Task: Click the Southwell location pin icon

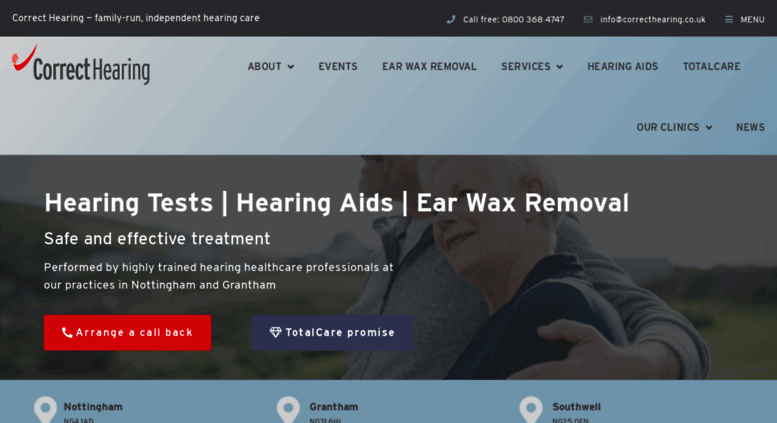Action: pyautogui.click(x=531, y=410)
